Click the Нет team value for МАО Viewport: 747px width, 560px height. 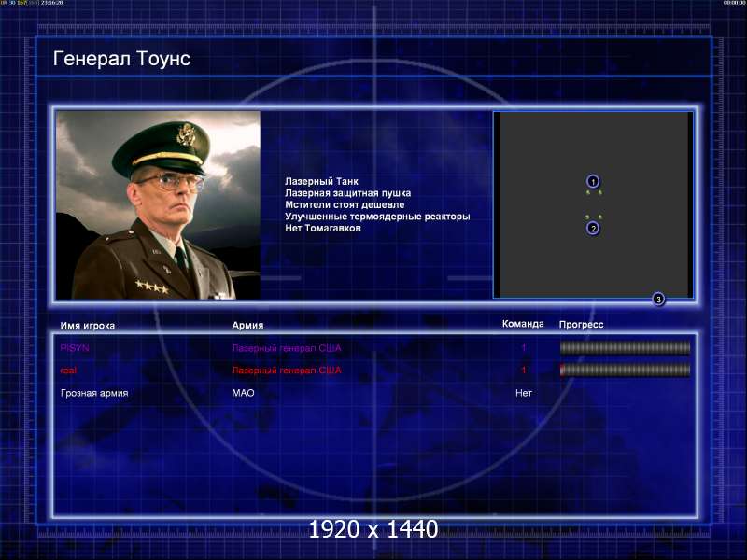pos(523,393)
